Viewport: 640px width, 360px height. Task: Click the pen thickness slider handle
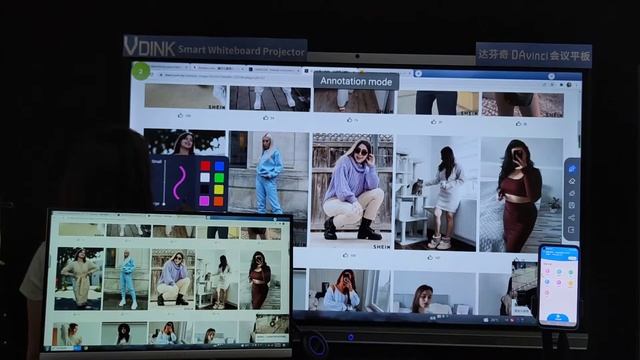pyautogui.click(x=164, y=204)
